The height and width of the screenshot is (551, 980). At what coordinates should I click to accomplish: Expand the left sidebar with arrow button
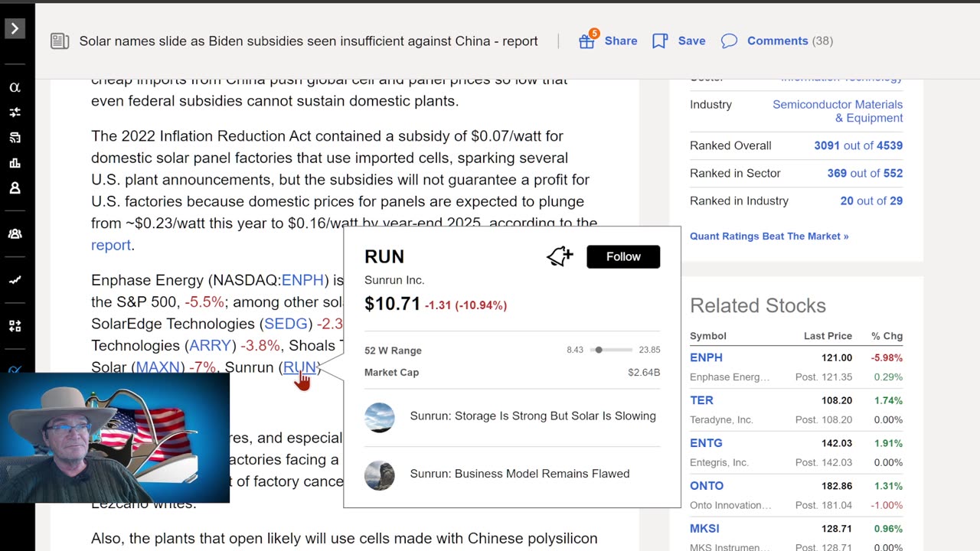point(15,29)
